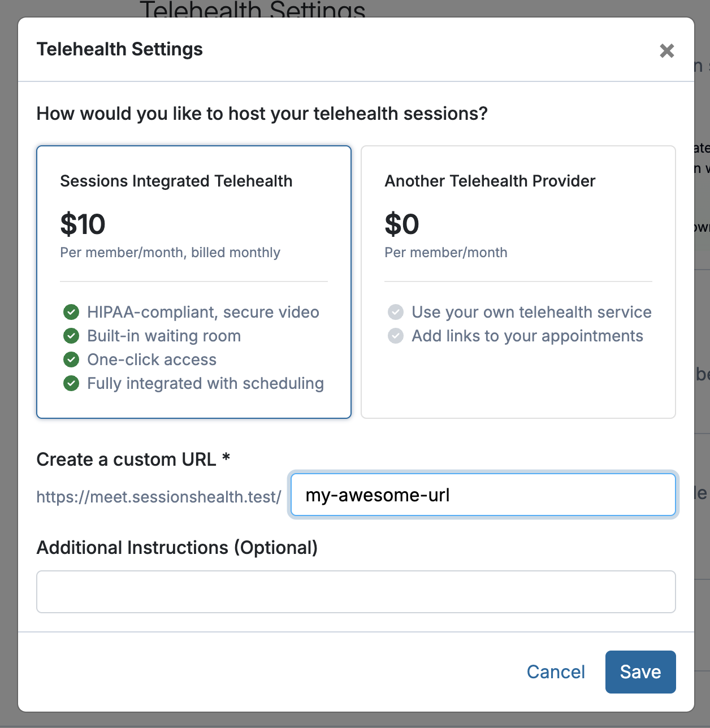This screenshot has width=710, height=728.
Task: Click green checkmark beside HIPAA-compliant, secure video
Action: click(x=71, y=312)
